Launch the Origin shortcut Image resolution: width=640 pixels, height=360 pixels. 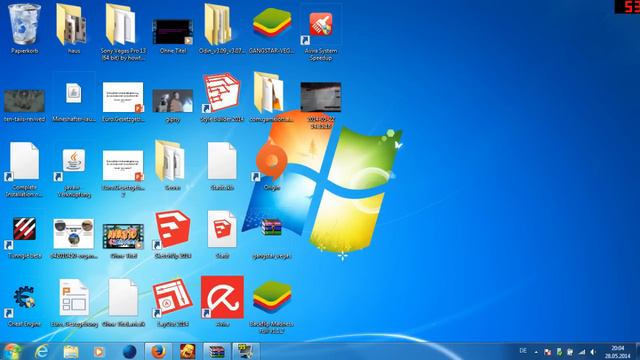pos(271,167)
